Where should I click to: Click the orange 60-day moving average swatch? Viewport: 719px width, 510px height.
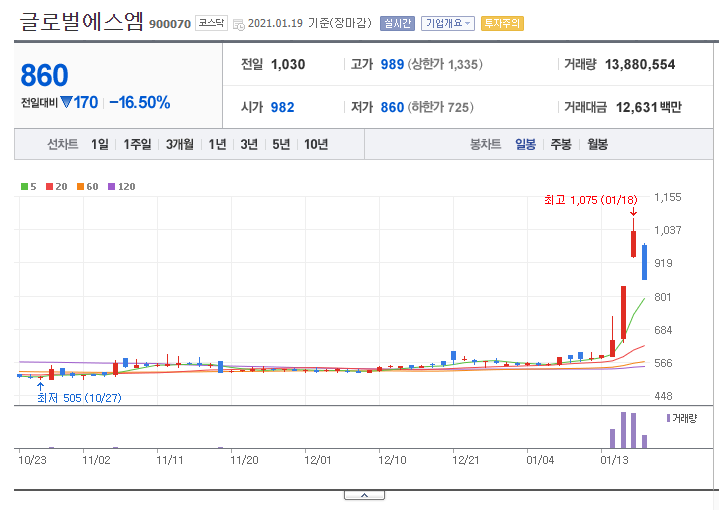coord(80,187)
